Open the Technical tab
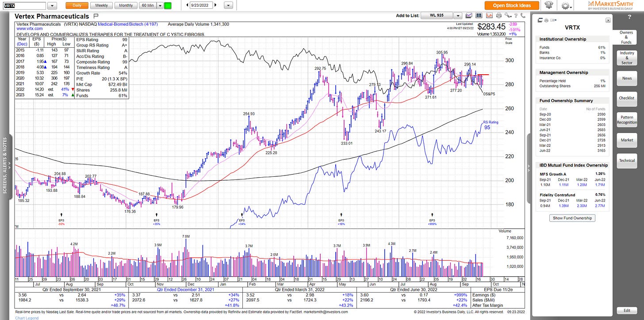This screenshot has height=320, width=644. tap(627, 160)
